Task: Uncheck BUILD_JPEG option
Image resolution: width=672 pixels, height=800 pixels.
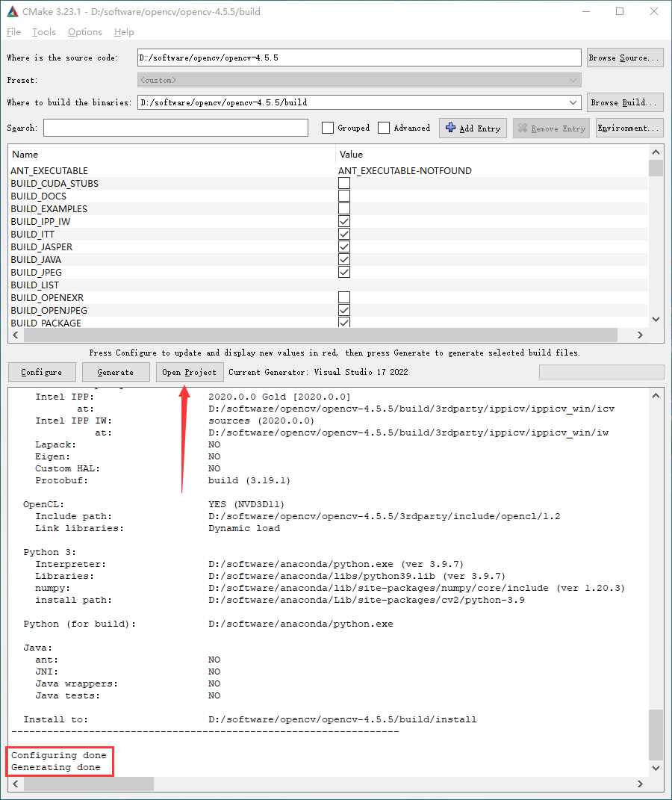Action: tap(344, 273)
